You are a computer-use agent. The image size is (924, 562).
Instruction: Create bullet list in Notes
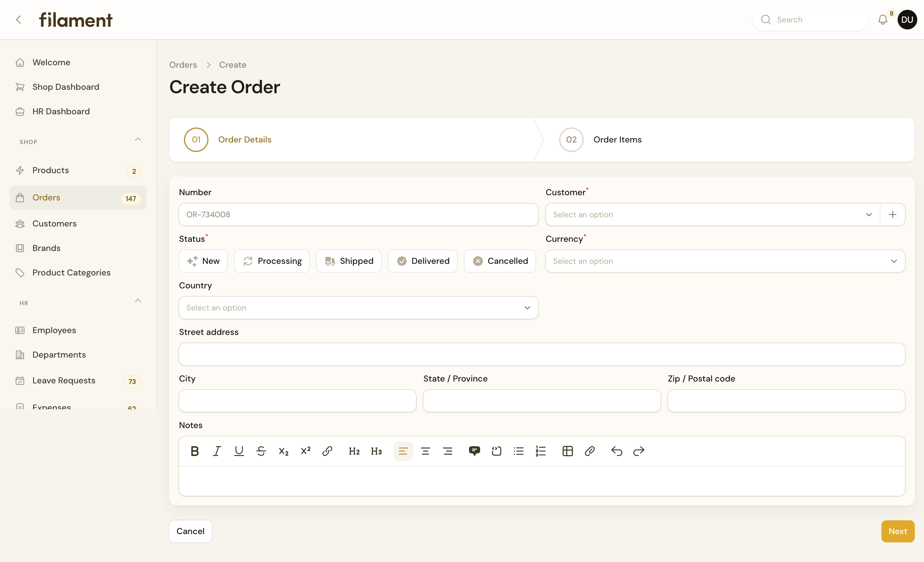click(519, 451)
